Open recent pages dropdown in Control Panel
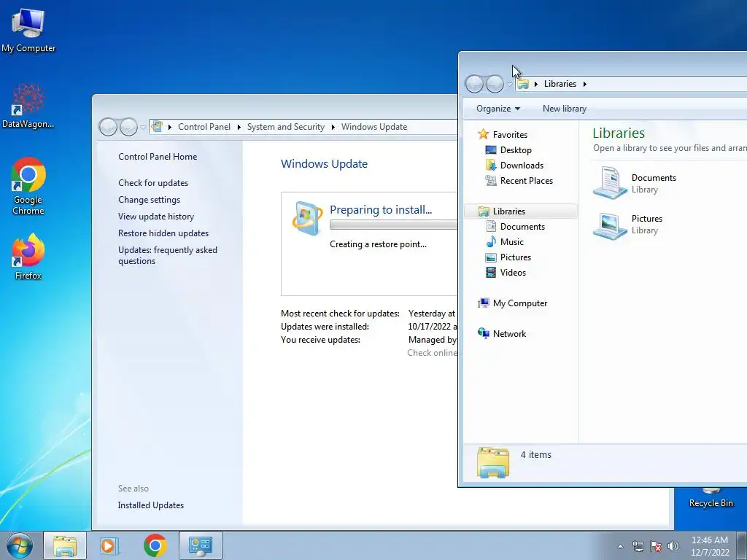747x560 pixels. 143,128
